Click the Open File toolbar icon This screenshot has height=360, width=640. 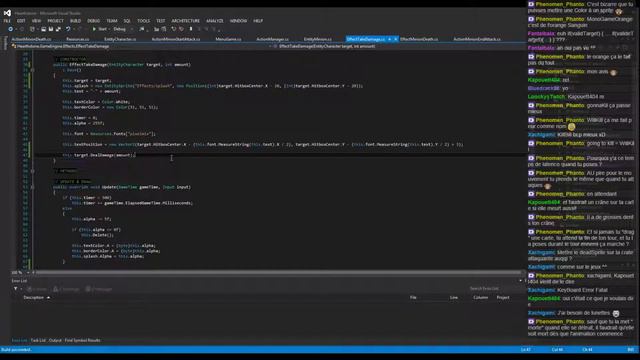point(43,29)
